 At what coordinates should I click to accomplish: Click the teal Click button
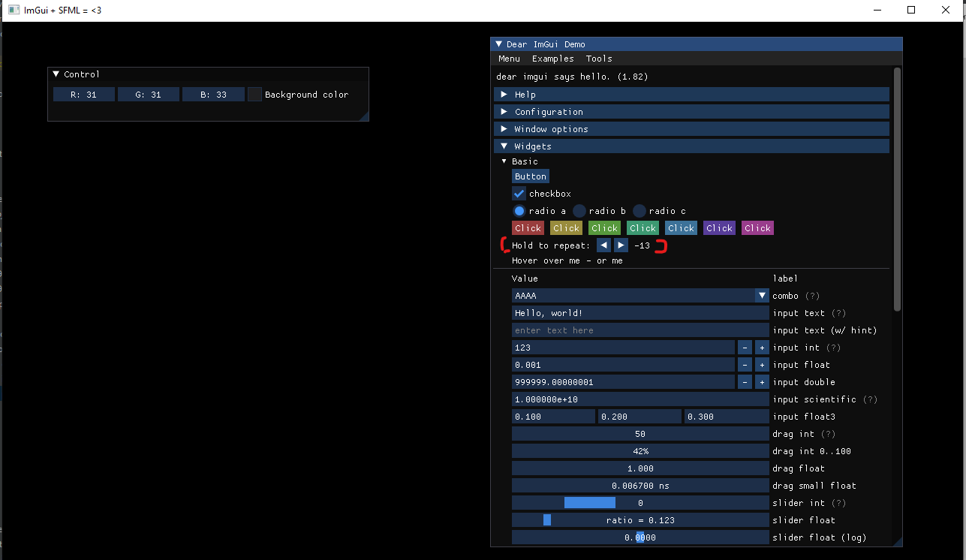[x=643, y=228]
